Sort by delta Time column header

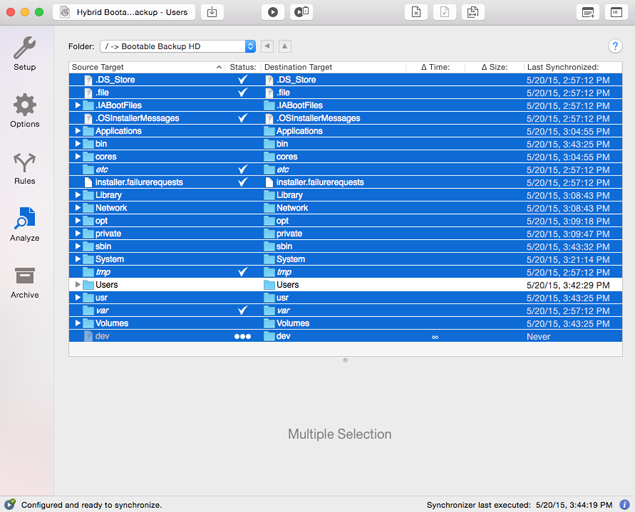[435, 67]
